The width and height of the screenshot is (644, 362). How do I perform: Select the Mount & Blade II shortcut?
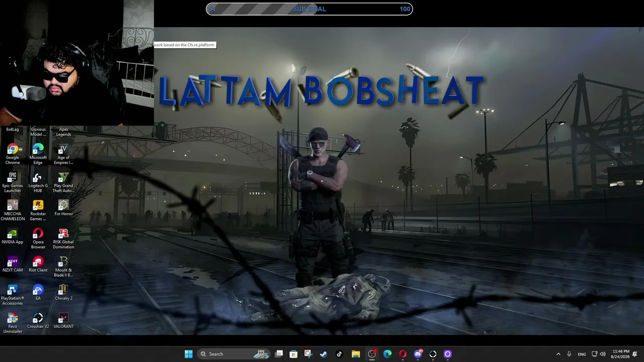click(63, 267)
